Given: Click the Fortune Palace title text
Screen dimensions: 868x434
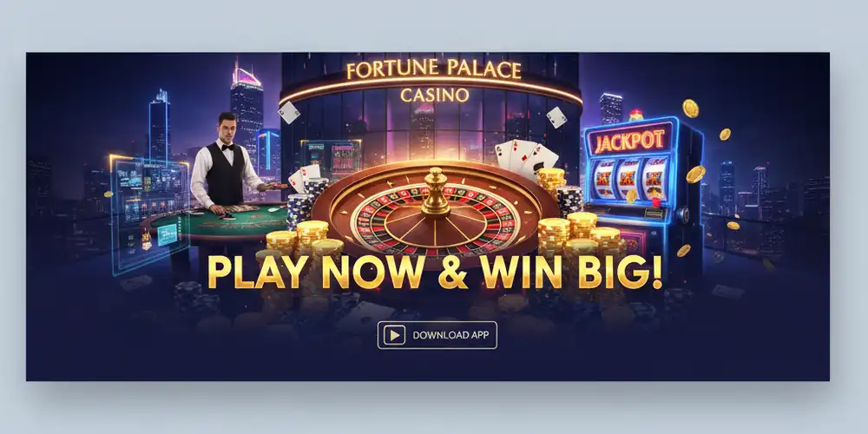Looking at the screenshot, I should coord(433,70).
